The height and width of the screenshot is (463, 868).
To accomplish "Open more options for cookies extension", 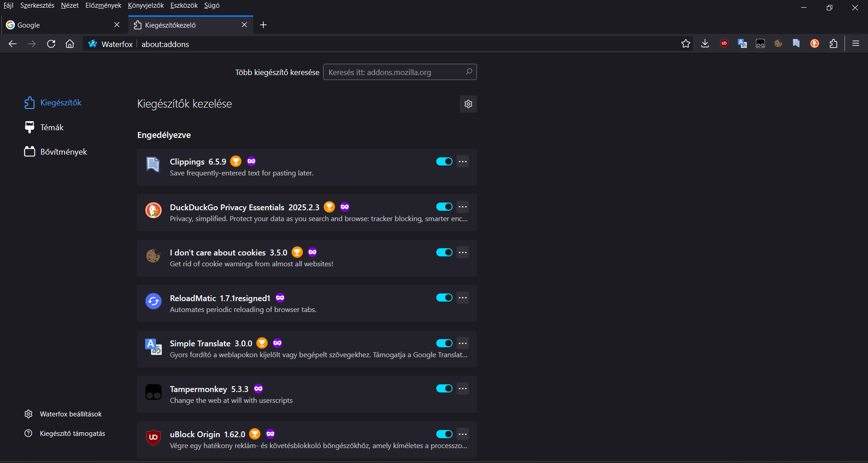I will 462,252.
